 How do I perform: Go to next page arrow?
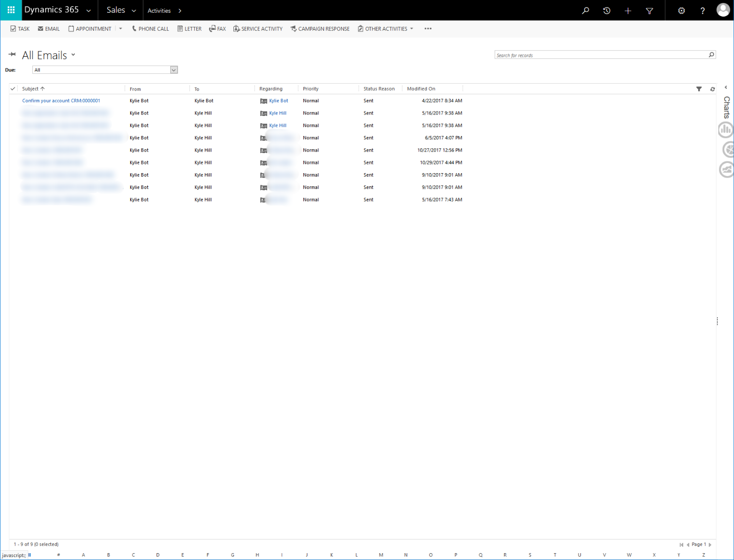pyautogui.click(x=710, y=544)
